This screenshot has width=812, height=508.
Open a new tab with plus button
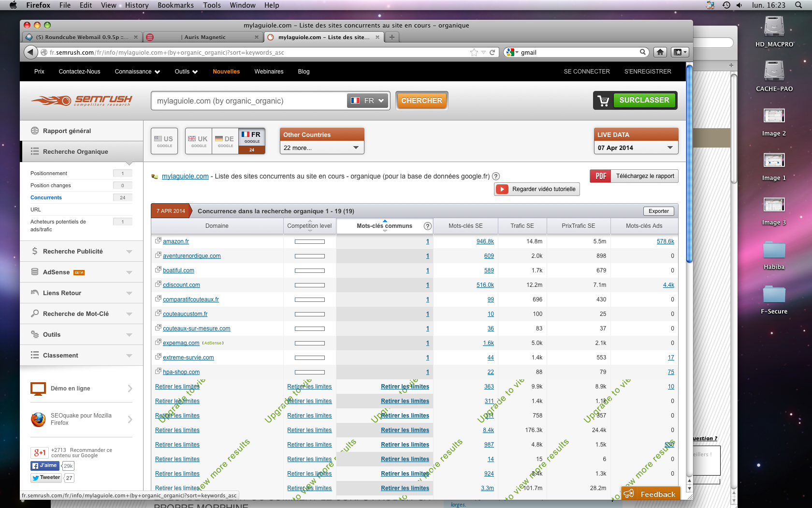[x=392, y=37]
